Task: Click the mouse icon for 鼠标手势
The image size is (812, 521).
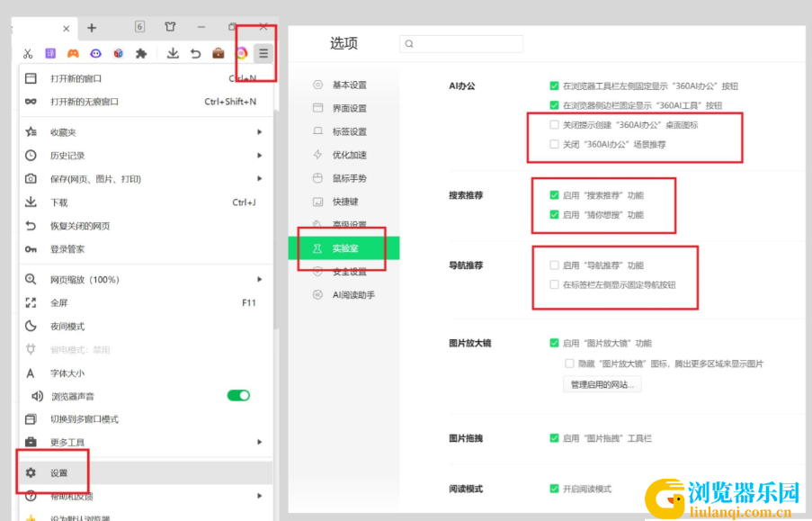Action: coord(318,178)
